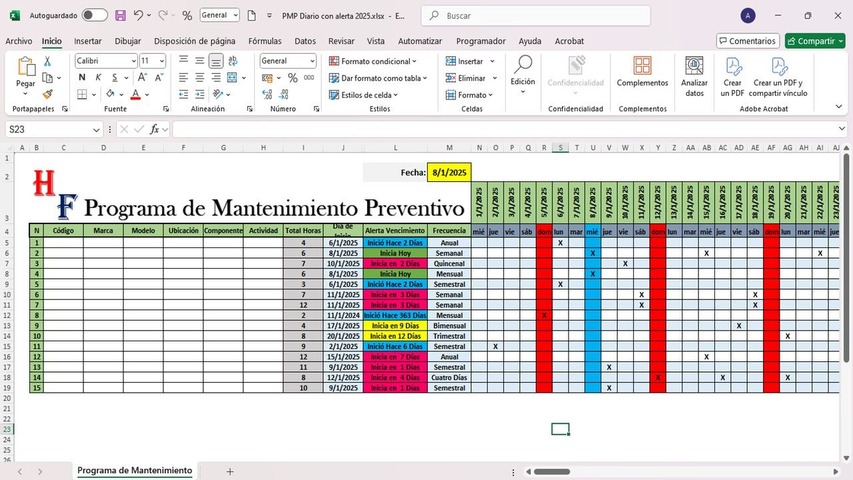
Task: Toggle underline S formatting
Action: coord(114,78)
